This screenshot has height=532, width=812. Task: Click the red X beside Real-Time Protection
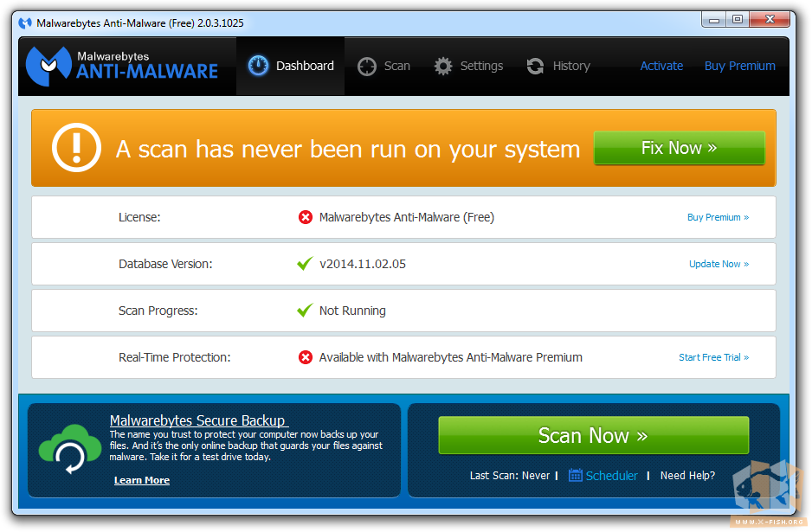tap(306, 357)
